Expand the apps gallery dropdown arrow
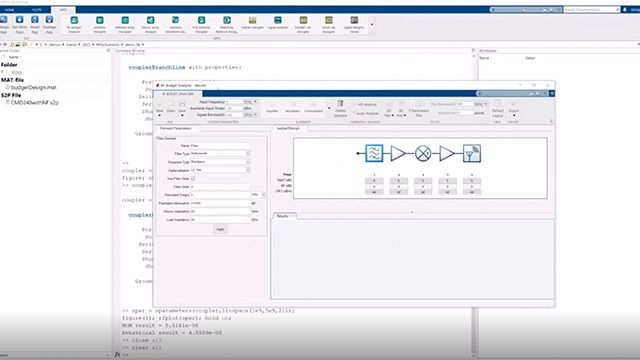640x360 pixels. point(371,24)
